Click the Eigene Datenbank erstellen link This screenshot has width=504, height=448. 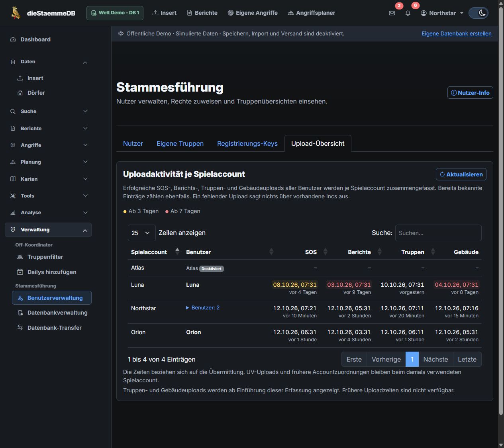pyautogui.click(x=457, y=33)
